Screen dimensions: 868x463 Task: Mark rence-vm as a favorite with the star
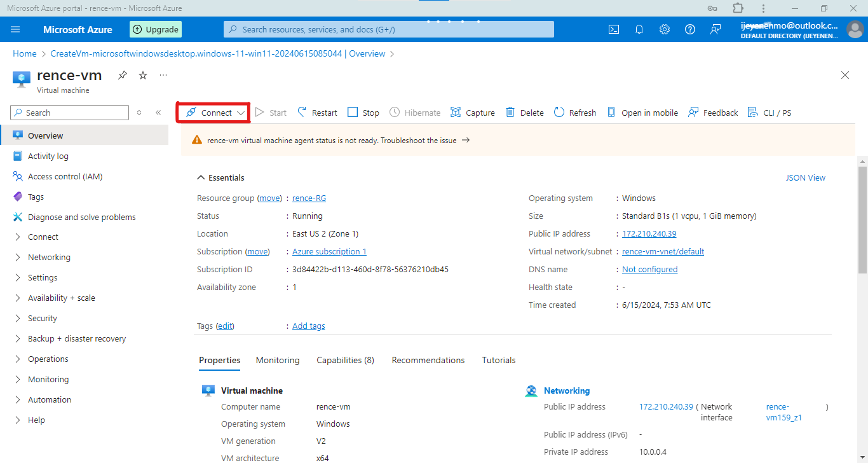coord(143,75)
